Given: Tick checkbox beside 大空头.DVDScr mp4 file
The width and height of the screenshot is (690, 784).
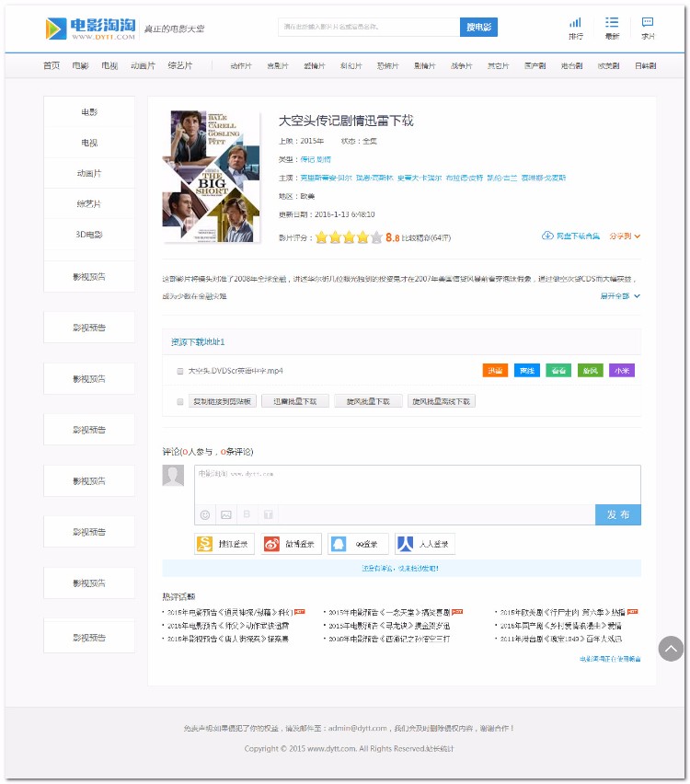Looking at the screenshot, I should [180, 371].
